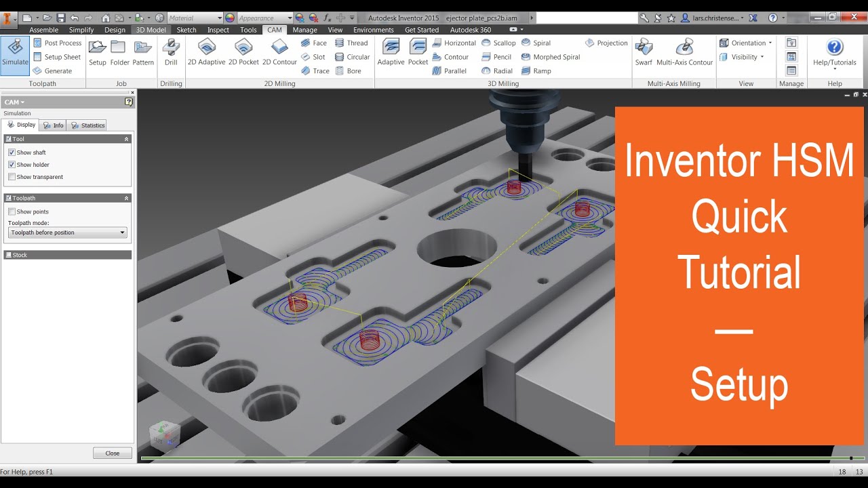Click the Folder icon in Job group

120,53
